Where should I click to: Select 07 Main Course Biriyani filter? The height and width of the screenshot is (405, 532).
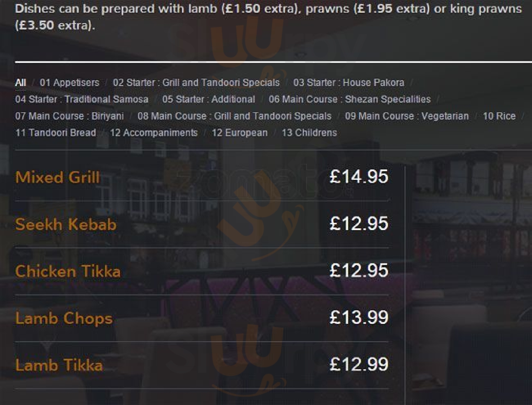pyautogui.click(x=69, y=116)
